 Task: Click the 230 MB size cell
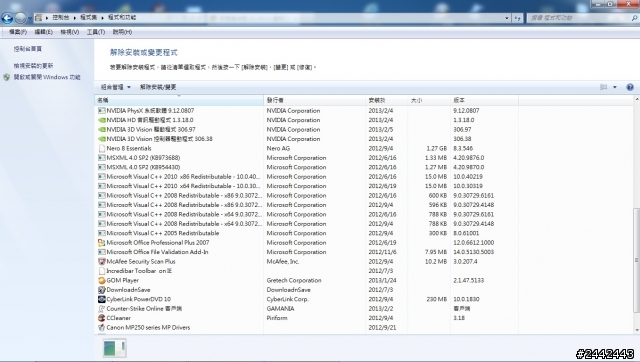click(437, 299)
